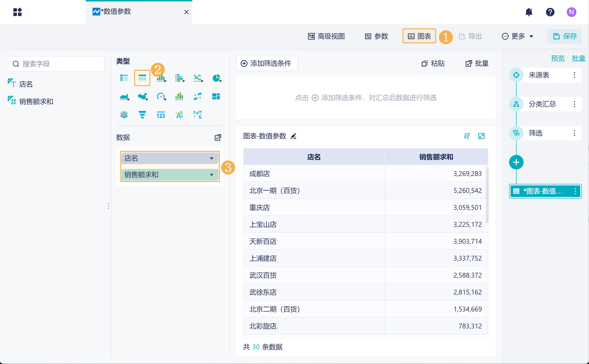Select the KPI 123 indicator chart type
The image size is (589, 364).
click(x=161, y=114)
